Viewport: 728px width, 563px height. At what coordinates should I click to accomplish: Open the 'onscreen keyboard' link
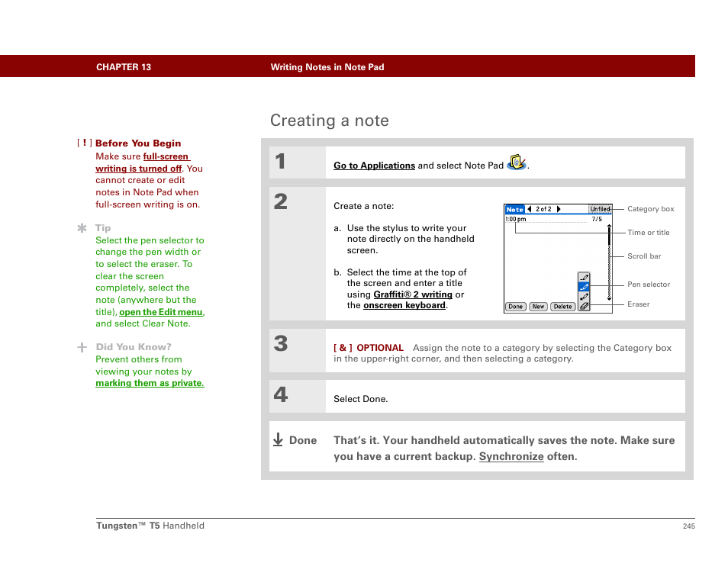tap(404, 305)
